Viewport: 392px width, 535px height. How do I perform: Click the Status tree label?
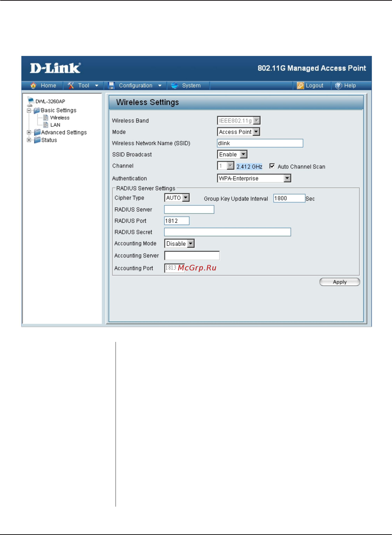pyautogui.click(x=49, y=140)
